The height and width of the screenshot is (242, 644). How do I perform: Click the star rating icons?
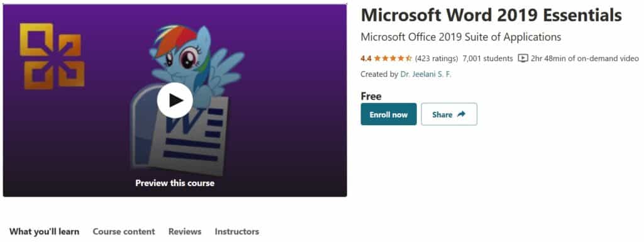(x=392, y=58)
